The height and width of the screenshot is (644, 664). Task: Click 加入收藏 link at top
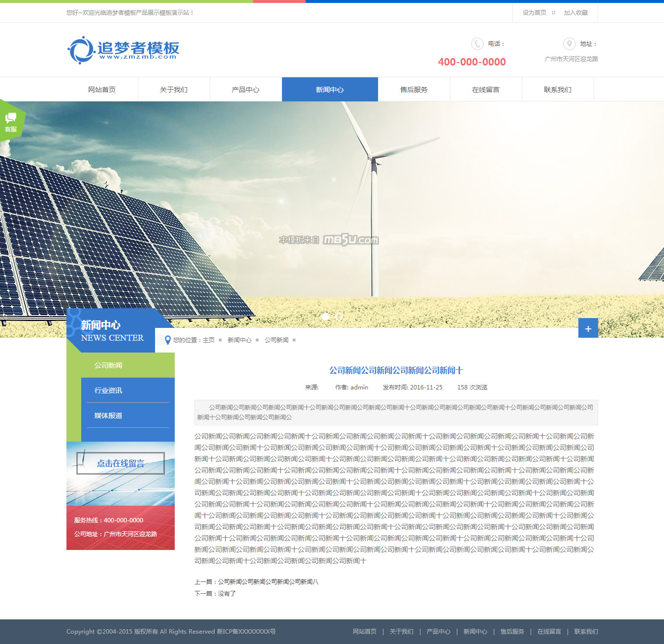tap(575, 13)
